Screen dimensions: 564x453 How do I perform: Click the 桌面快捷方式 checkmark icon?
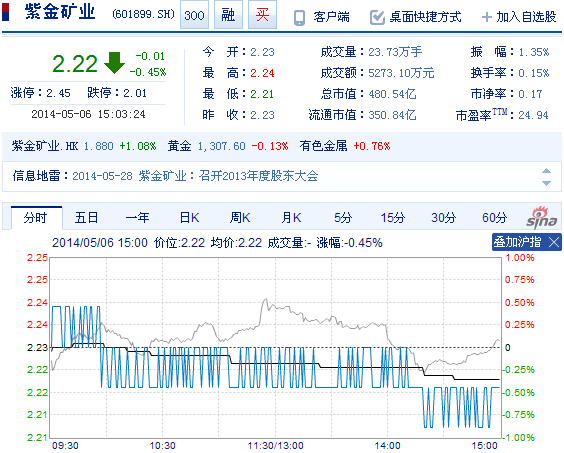coord(377,17)
